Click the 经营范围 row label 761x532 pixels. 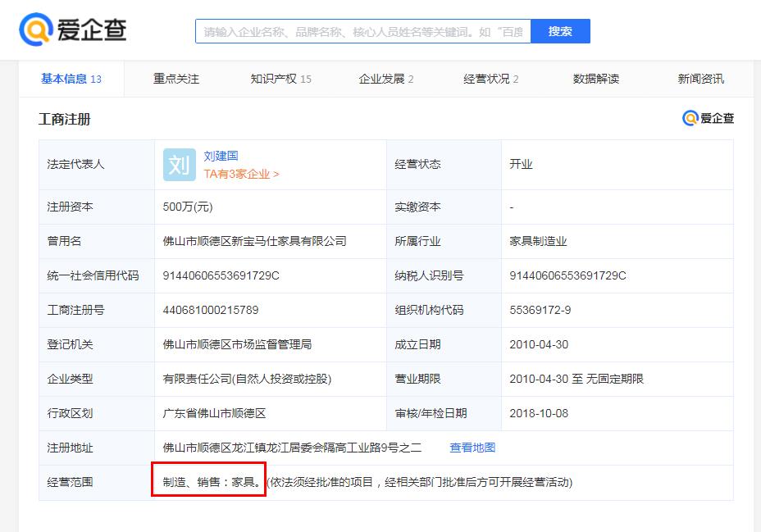pos(70,482)
